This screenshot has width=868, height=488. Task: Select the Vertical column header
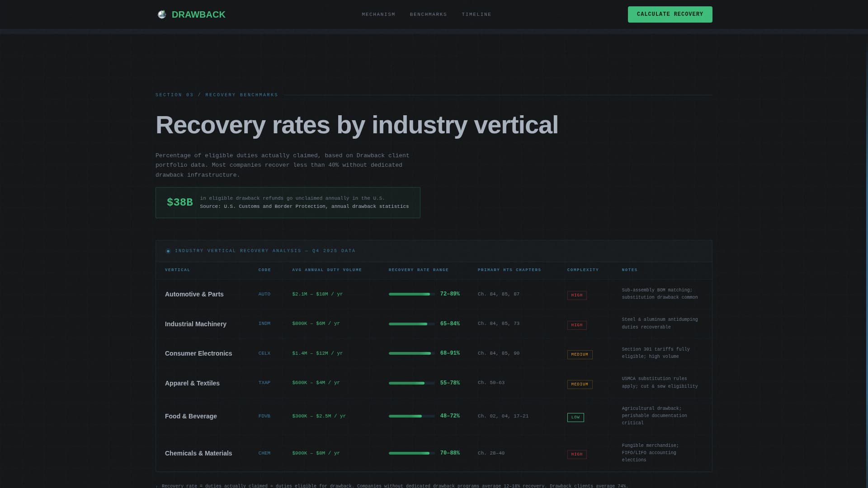point(178,270)
